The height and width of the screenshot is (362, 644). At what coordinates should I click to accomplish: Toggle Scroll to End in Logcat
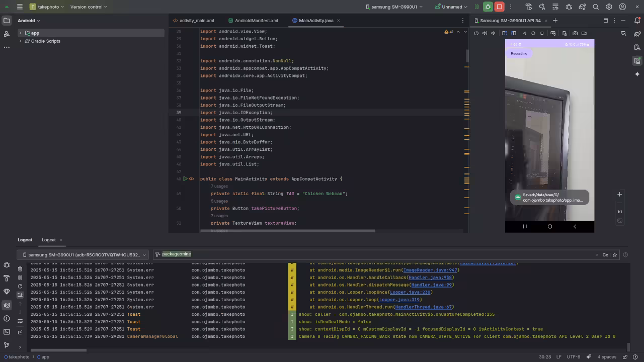pyautogui.click(x=20, y=295)
